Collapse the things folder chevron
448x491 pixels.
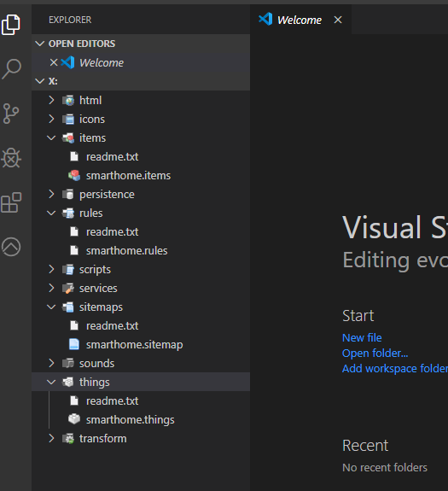tap(51, 382)
